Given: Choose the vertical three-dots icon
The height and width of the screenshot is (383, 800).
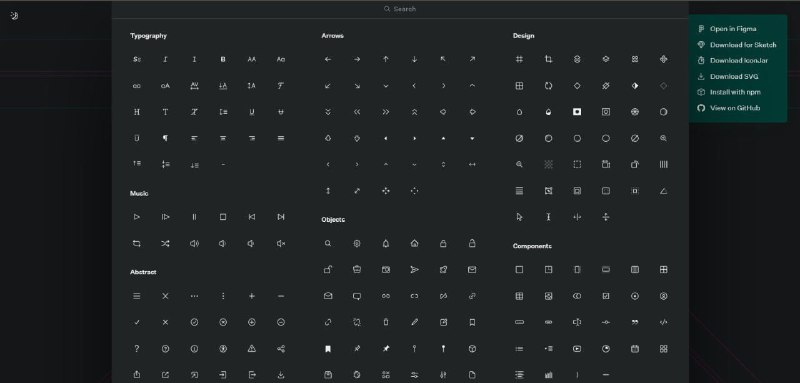Looking at the screenshot, I should [223, 296].
